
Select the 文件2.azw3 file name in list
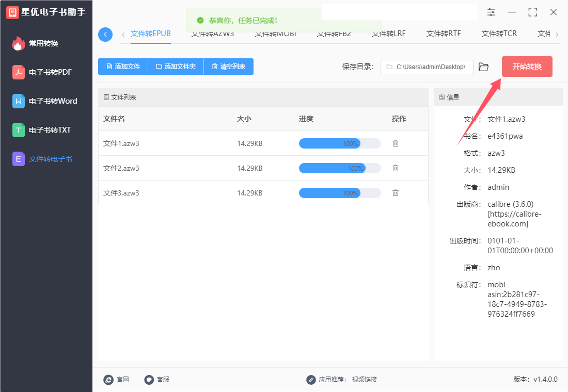tap(121, 168)
